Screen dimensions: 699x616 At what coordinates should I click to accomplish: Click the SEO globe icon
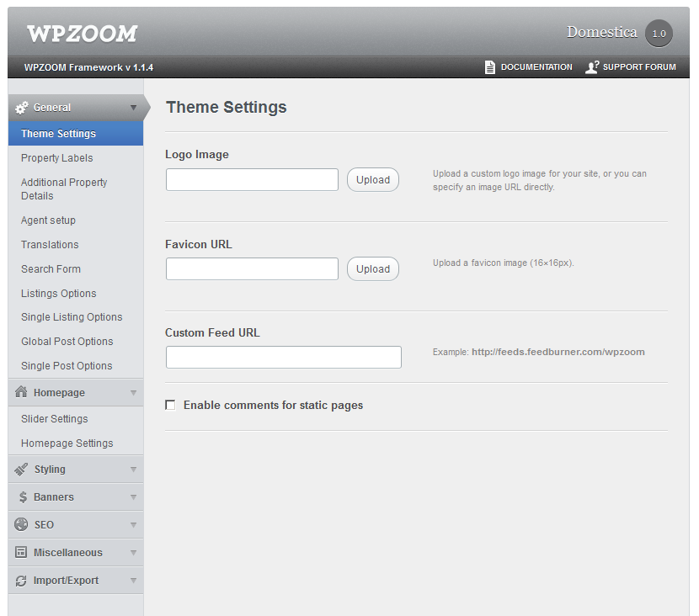click(x=21, y=524)
